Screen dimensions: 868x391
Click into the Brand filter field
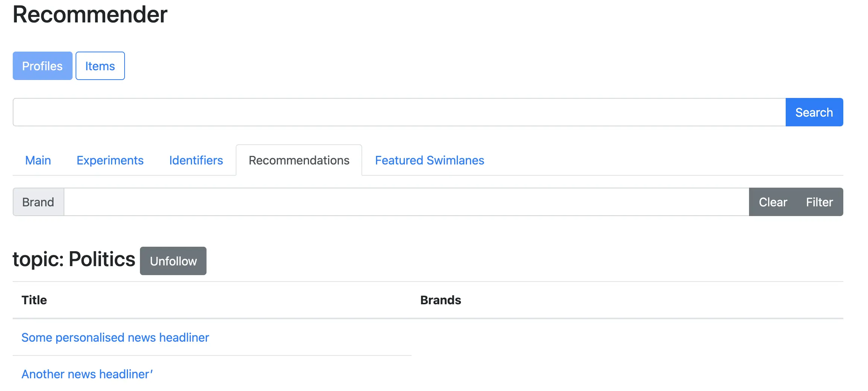[x=406, y=202]
